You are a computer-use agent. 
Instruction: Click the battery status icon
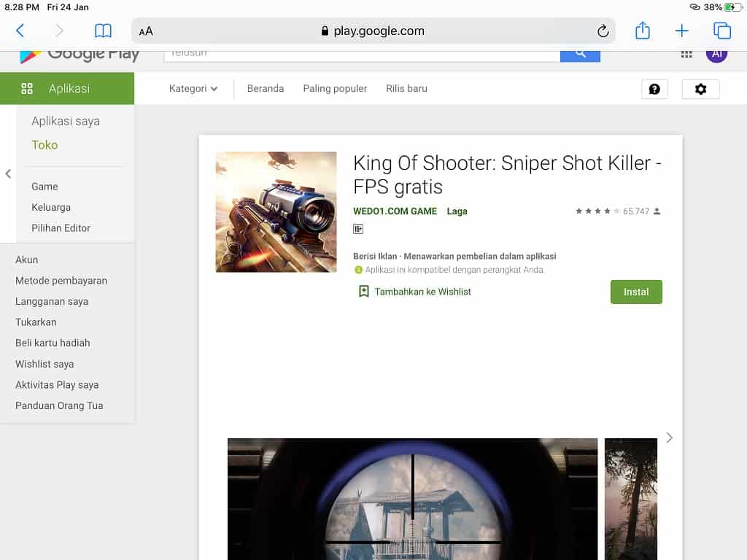[x=732, y=7]
